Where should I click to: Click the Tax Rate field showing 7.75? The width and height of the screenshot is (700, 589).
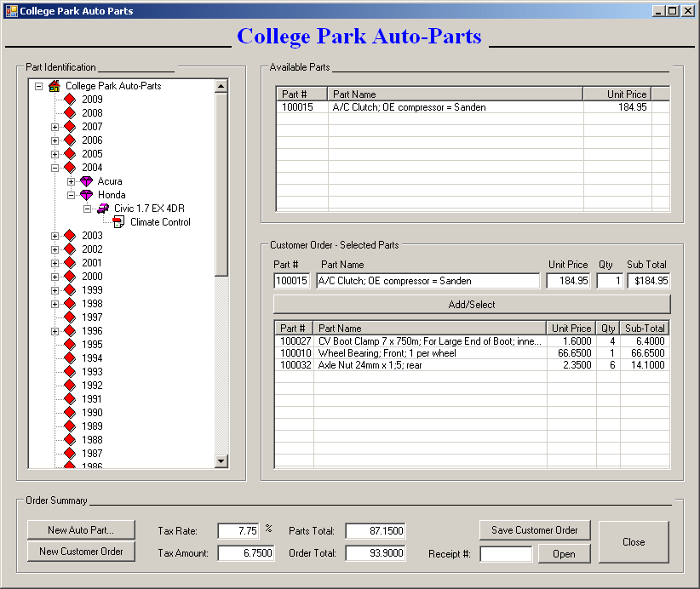pyautogui.click(x=238, y=530)
